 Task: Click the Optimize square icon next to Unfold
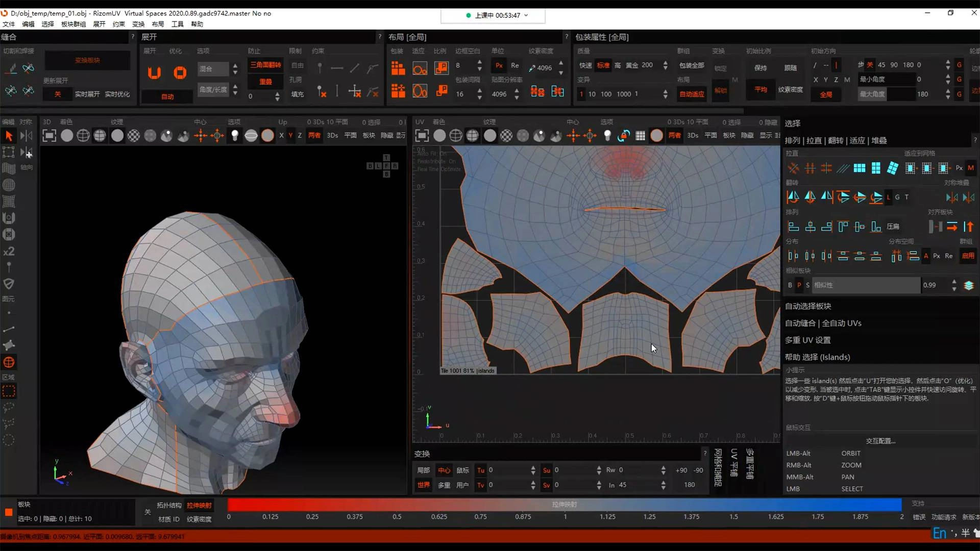click(x=180, y=73)
